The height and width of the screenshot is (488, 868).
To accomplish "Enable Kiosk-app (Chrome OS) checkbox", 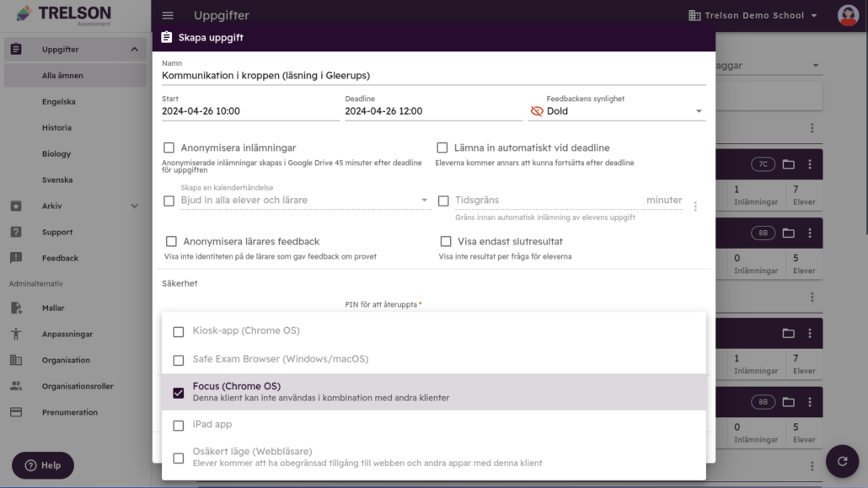I will click(x=179, y=331).
